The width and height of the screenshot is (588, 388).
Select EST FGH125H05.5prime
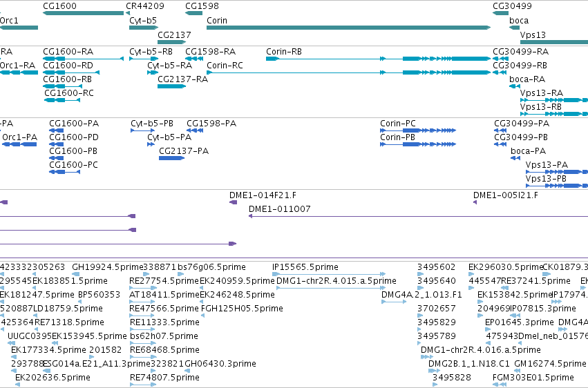coord(203,316)
